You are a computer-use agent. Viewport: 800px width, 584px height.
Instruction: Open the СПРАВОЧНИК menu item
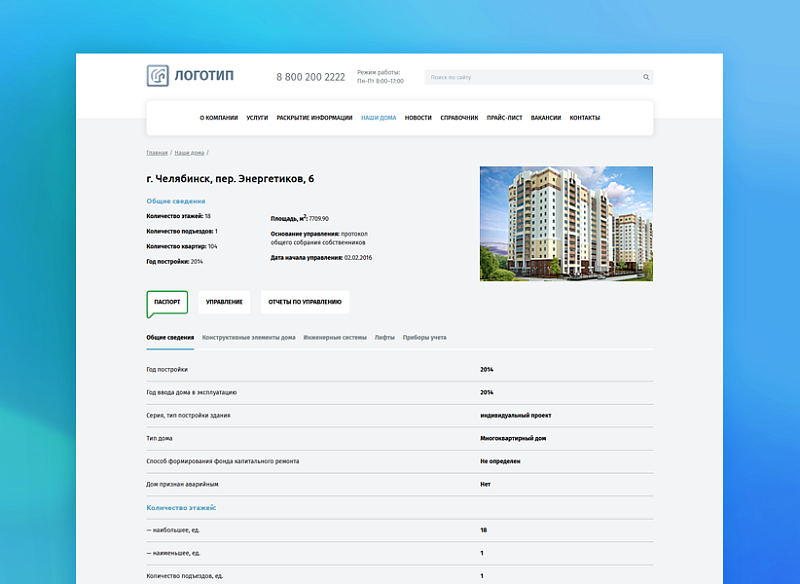click(459, 118)
